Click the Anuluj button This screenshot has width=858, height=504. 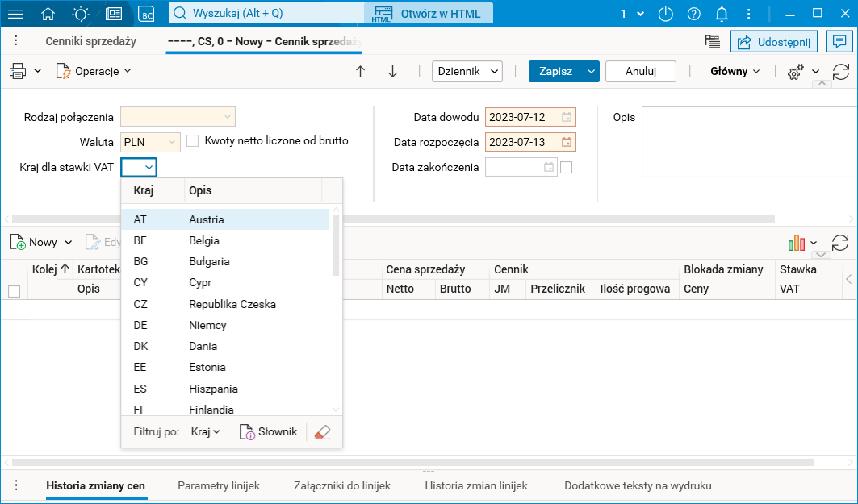pyautogui.click(x=641, y=71)
